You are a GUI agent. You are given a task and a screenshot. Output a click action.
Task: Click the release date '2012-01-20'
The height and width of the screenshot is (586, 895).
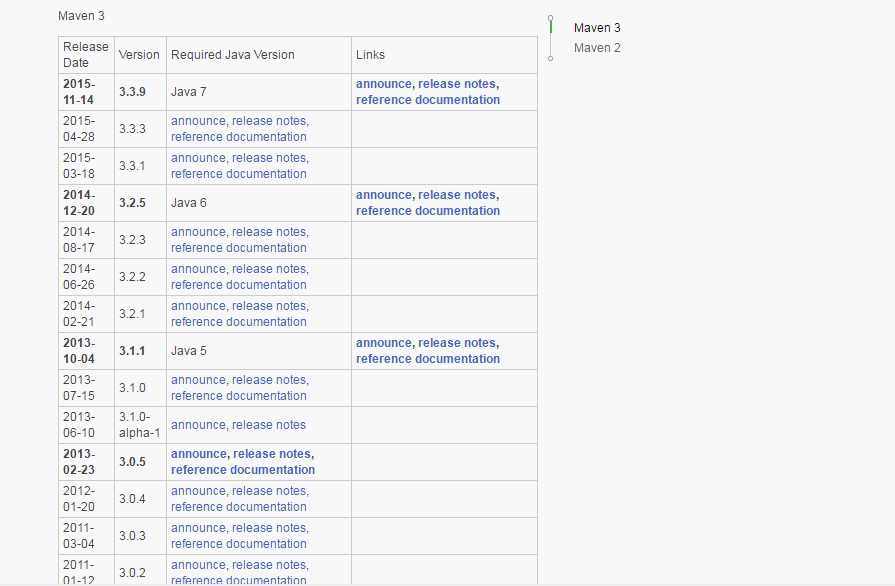pyautogui.click(x=79, y=499)
